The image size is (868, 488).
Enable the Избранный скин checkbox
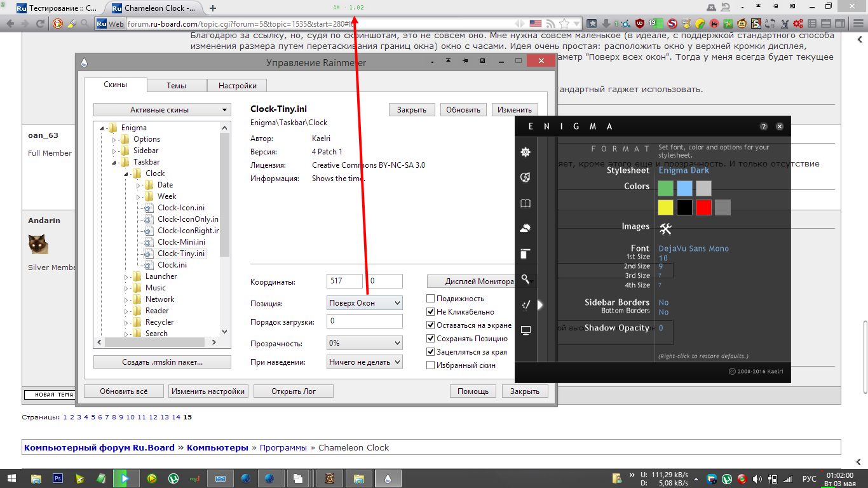point(431,365)
